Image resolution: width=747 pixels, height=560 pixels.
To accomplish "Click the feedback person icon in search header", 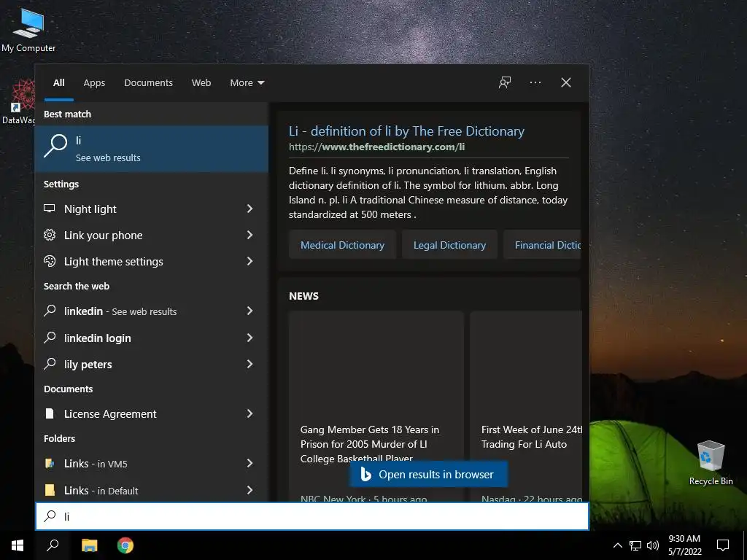I will point(505,82).
